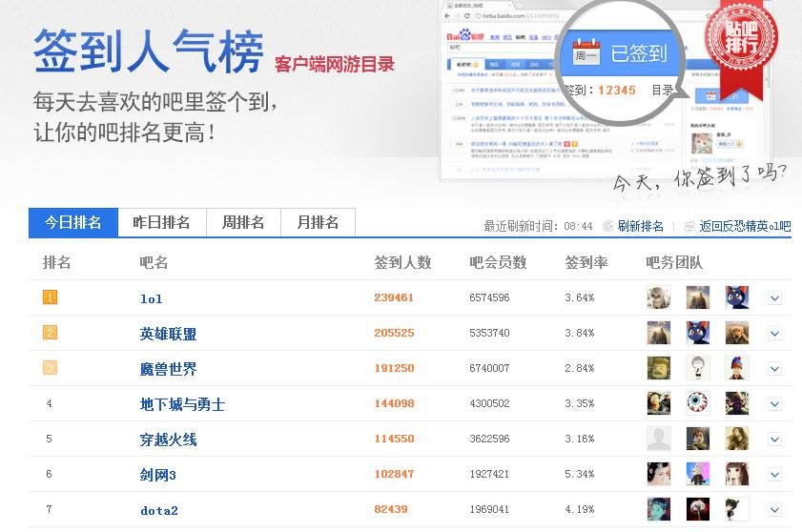The width and height of the screenshot is (802, 532).
Task: Click first team avatar in dota2 row
Action: (659, 509)
